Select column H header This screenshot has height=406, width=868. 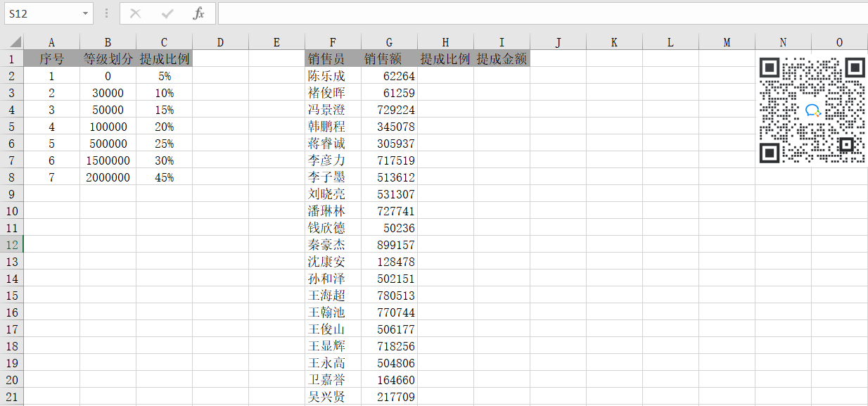point(445,42)
